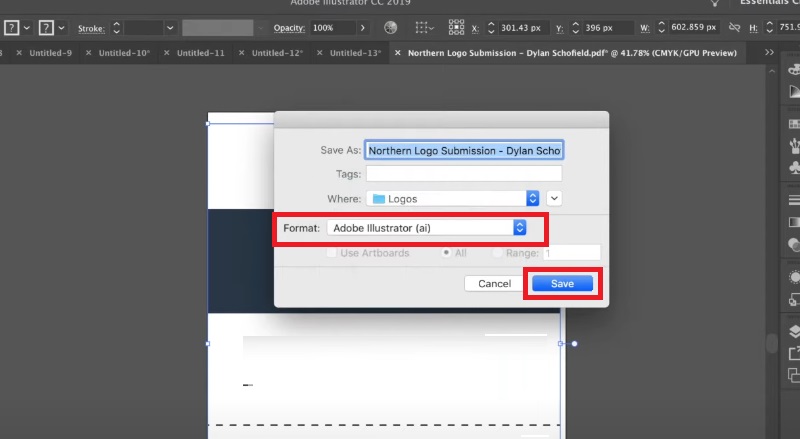Open the Opacity slider arrow
Viewport: 800px width, 439px height.
point(363,28)
